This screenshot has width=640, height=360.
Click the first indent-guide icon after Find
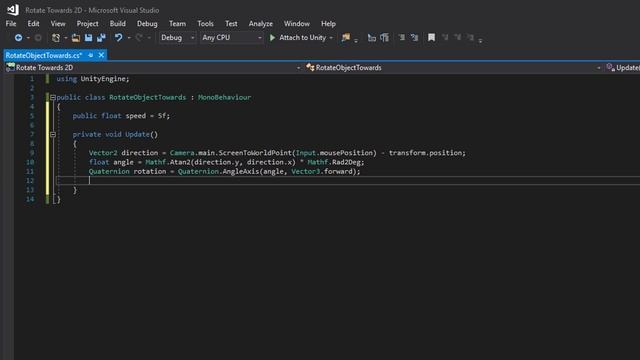pyautogui.click(x=371, y=38)
